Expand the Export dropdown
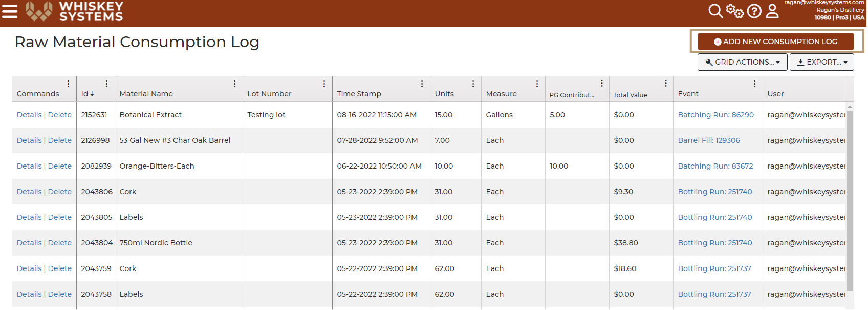Image resolution: width=868 pixels, height=310 pixels. (821, 62)
